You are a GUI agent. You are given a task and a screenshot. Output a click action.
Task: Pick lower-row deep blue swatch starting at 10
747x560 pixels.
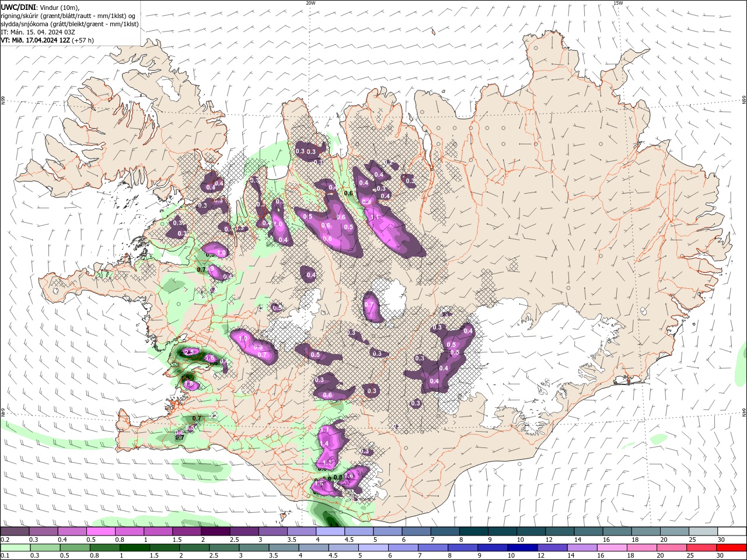coord(522,548)
